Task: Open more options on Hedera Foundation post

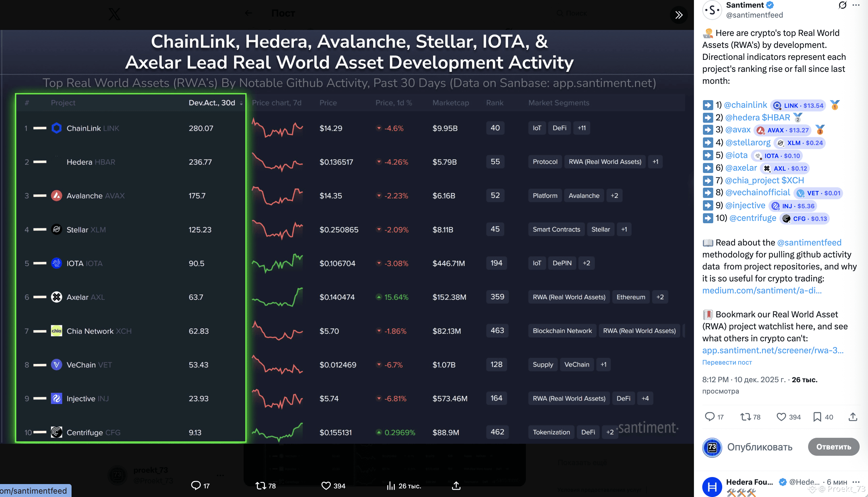Action: (856, 482)
